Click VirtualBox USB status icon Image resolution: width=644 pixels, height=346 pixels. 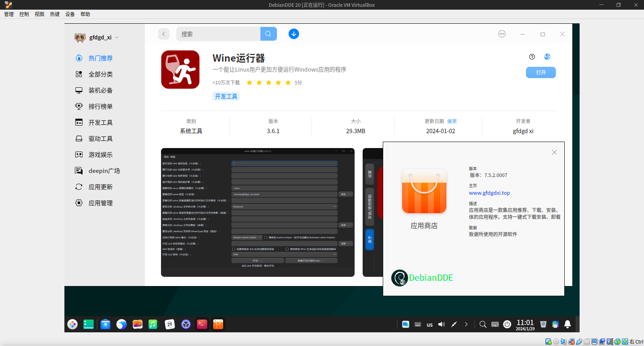click(579, 342)
